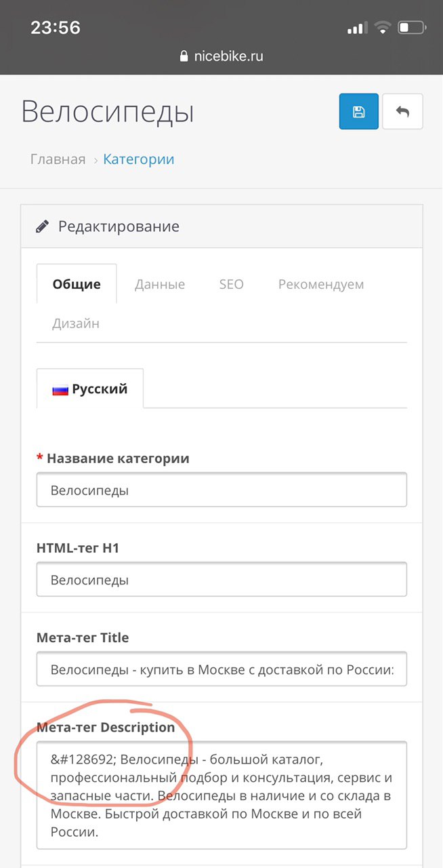Viewport: 443px width, 868px height.
Task: Click the Мета-тег Title text field
Action: click(221, 669)
